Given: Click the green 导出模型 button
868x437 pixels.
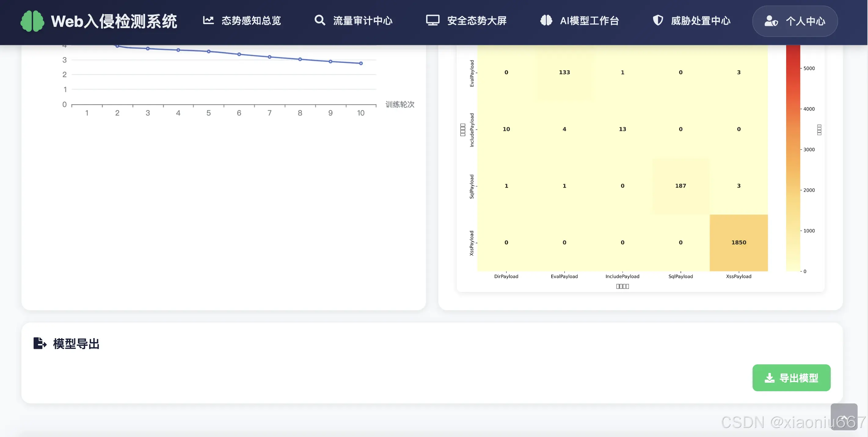Looking at the screenshot, I should 791,378.
